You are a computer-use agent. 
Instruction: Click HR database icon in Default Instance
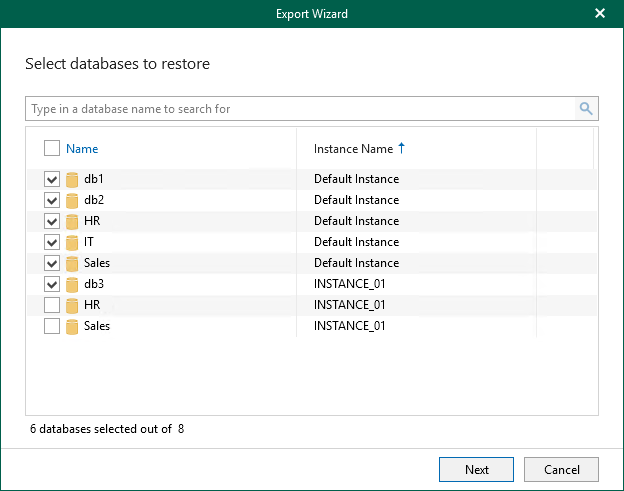pyautogui.click(x=72, y=222)
